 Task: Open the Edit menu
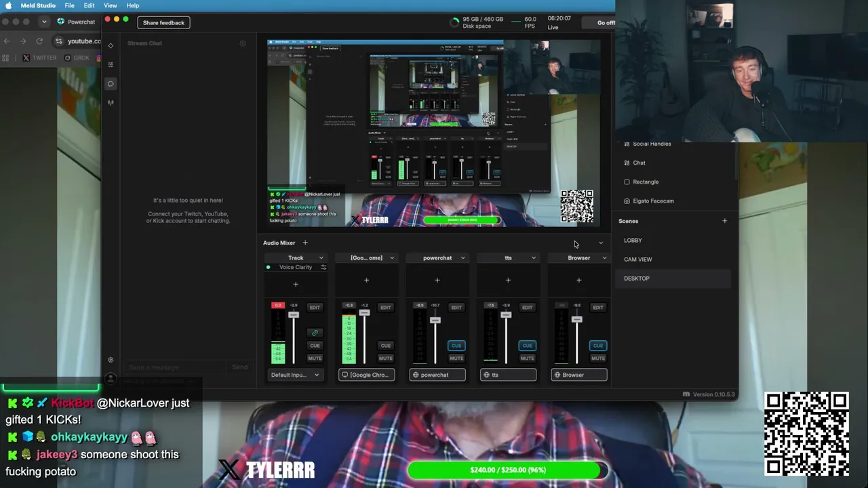pyautogui.click(x=90, y=5)
